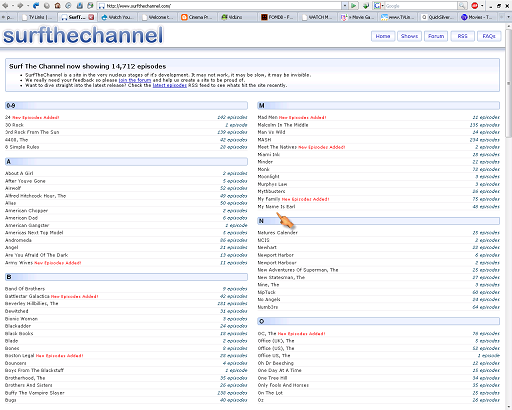The height and width of the screenshot is (410, 512).
Task: Open Natures Calendar show link
Action: [278, 233]
